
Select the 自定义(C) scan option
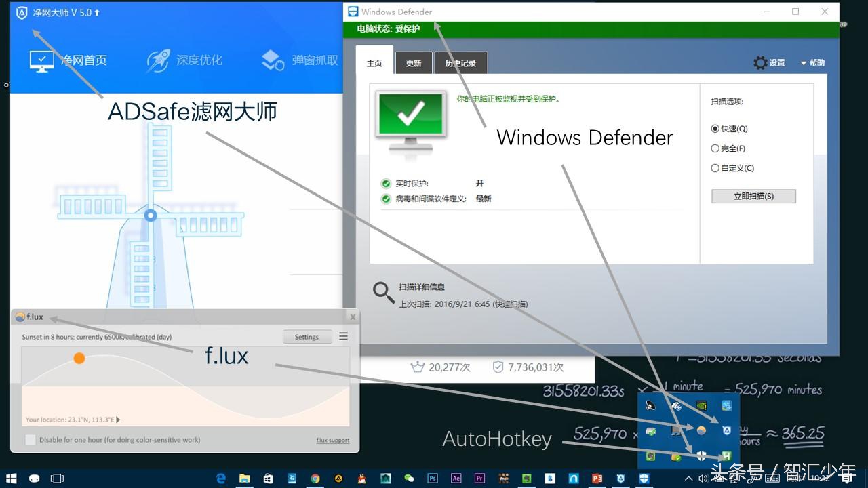pos(732,168)
